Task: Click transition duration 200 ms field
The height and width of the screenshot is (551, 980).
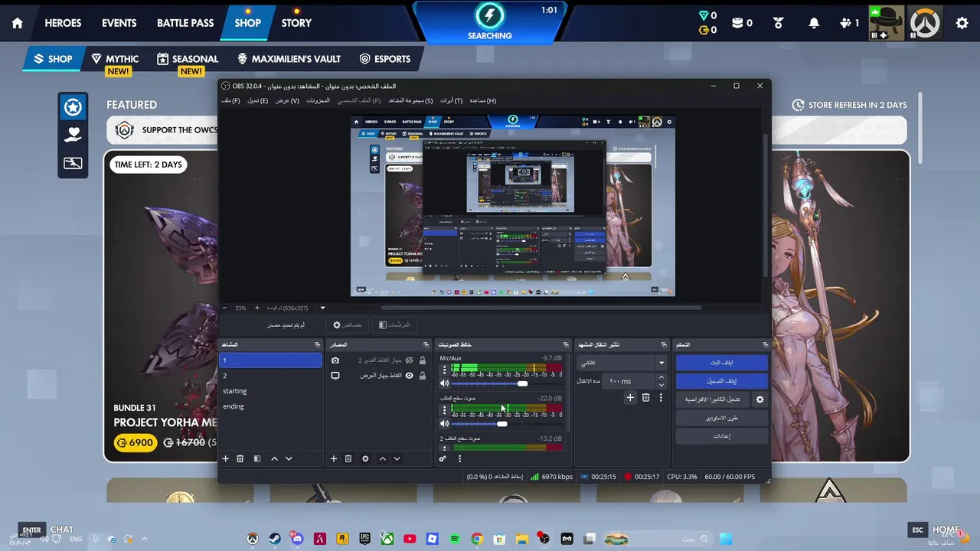Action: [x=629, y=380]
